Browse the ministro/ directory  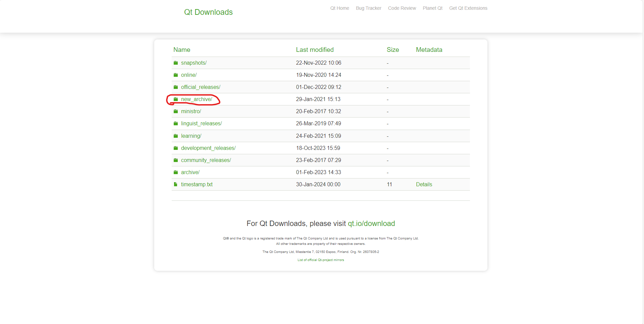pos(191,111)
